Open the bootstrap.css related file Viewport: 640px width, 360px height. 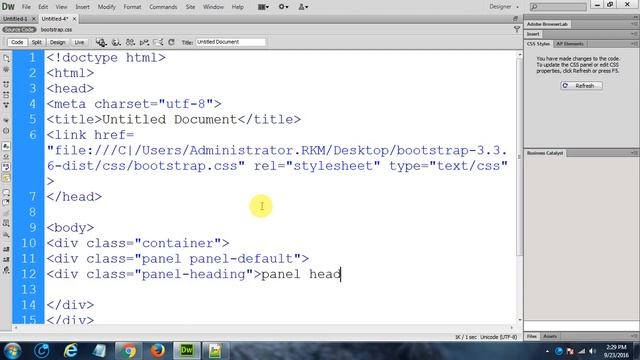(x=56, y=29)
